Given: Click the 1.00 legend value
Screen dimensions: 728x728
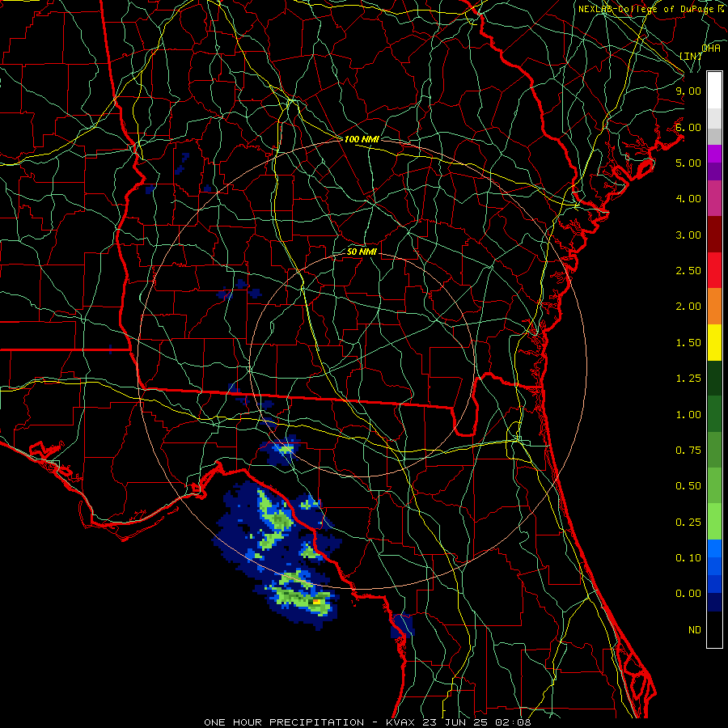Looking at the screenshot, I should [x=688, y=415].
